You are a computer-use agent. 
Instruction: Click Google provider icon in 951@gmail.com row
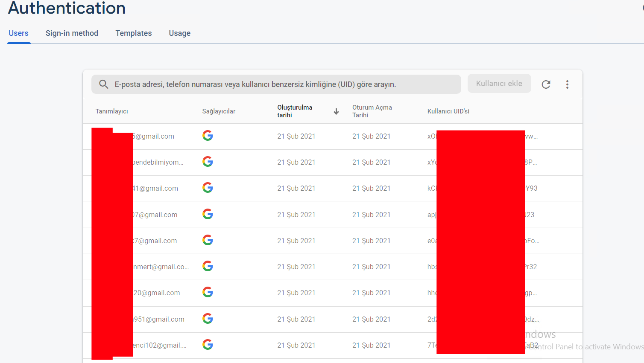click(x=208, y=319)
